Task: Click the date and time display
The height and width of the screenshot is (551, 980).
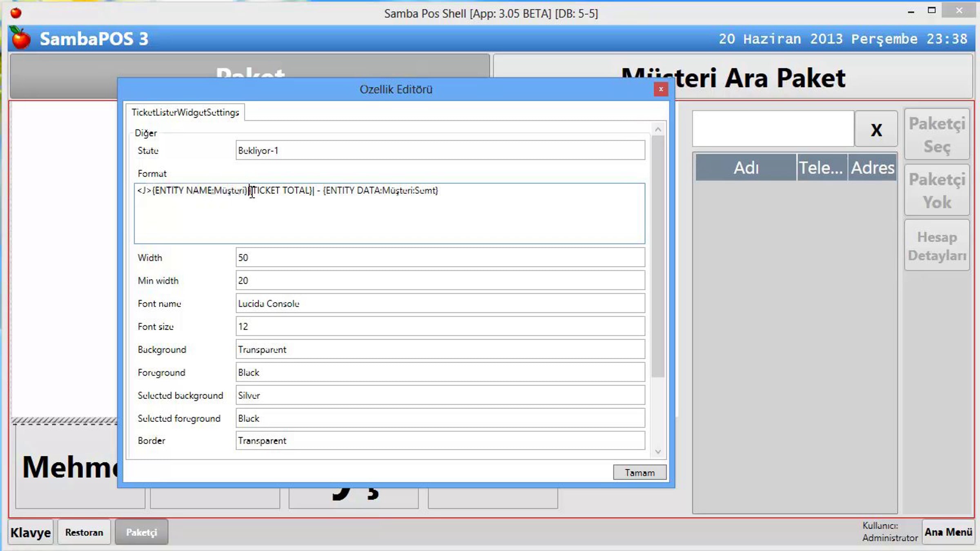Action: 843,39
